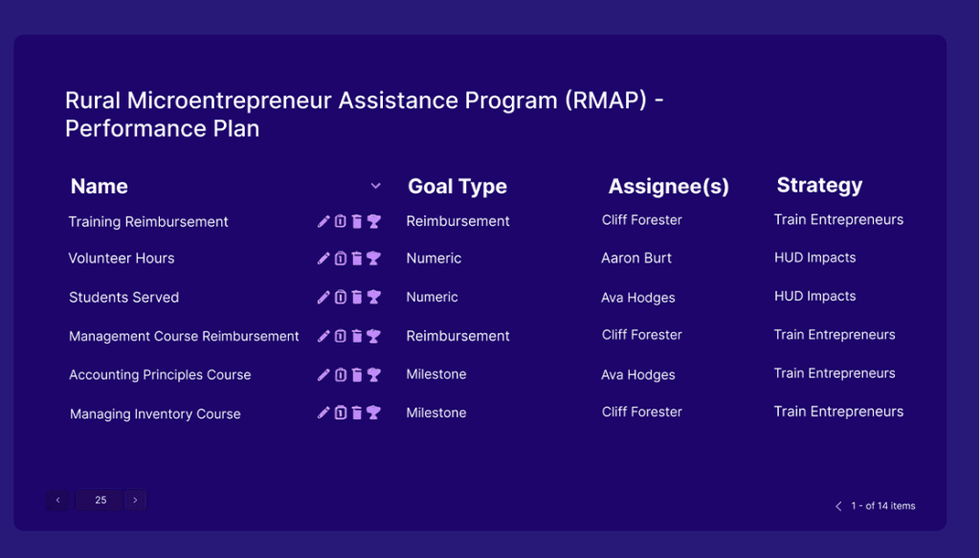This screenshot has width=980, height=558.
Task: Open the trophy view for Volunteer Hours
Action: tap(373, 258)
